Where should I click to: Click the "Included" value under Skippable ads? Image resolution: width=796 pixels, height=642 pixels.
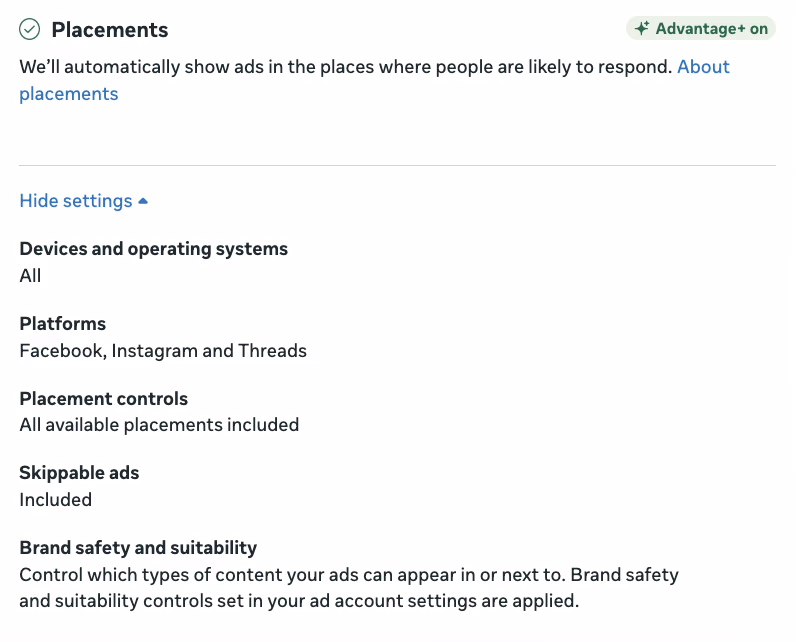tap(56, 500)
